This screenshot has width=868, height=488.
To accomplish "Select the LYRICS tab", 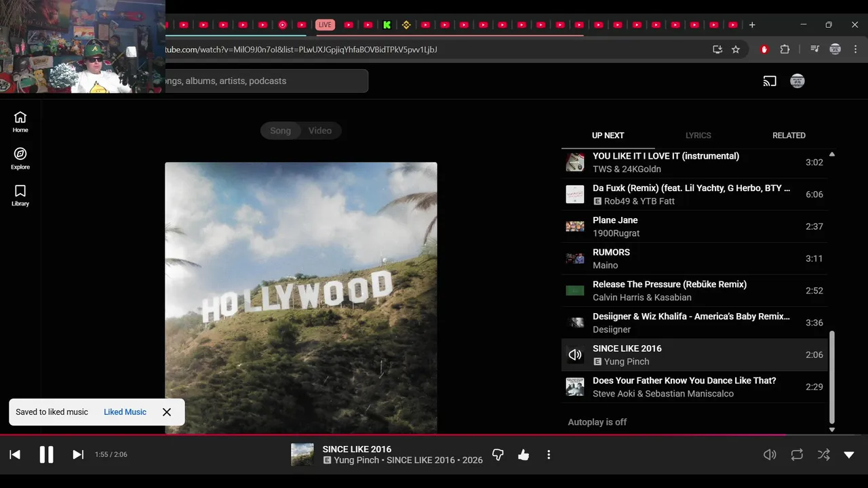I will click(698, 136).
